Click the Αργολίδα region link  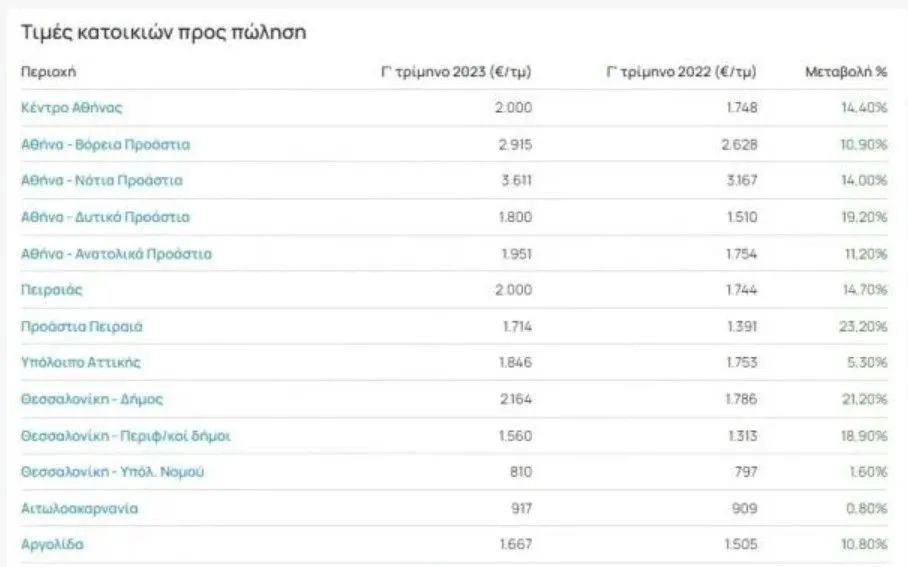(52, 545)
